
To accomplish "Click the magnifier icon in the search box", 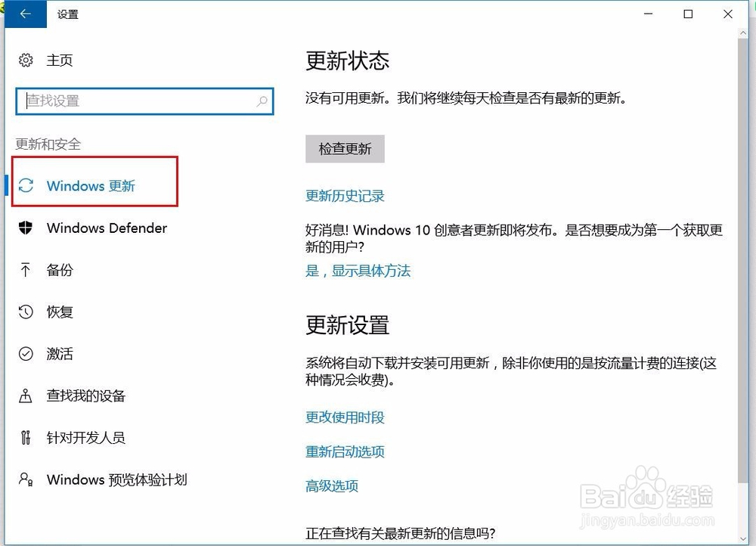I will tap(262, 101).
